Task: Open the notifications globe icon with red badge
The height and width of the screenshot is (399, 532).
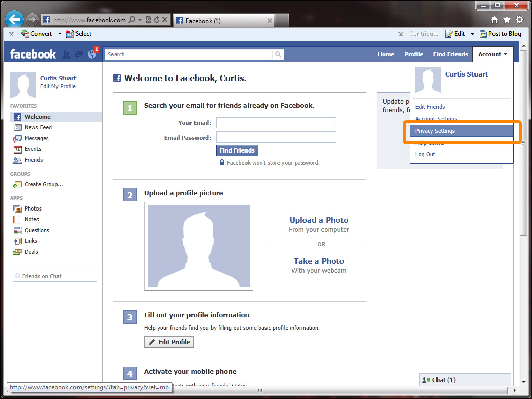Action: coord(92,53)
